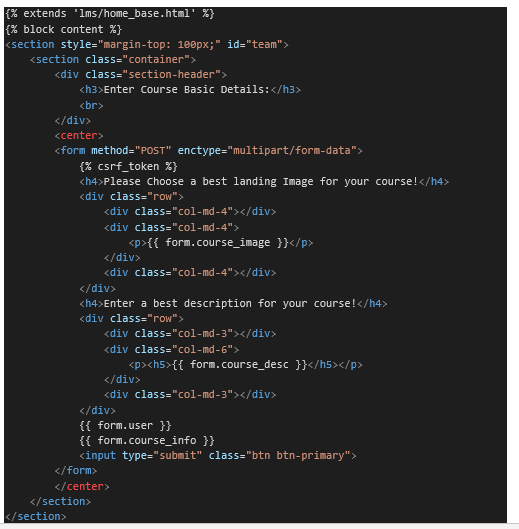Click the form.course_image template variable
Screen dimensions: 519x529
pyautogui.click(x=218, y=243)
